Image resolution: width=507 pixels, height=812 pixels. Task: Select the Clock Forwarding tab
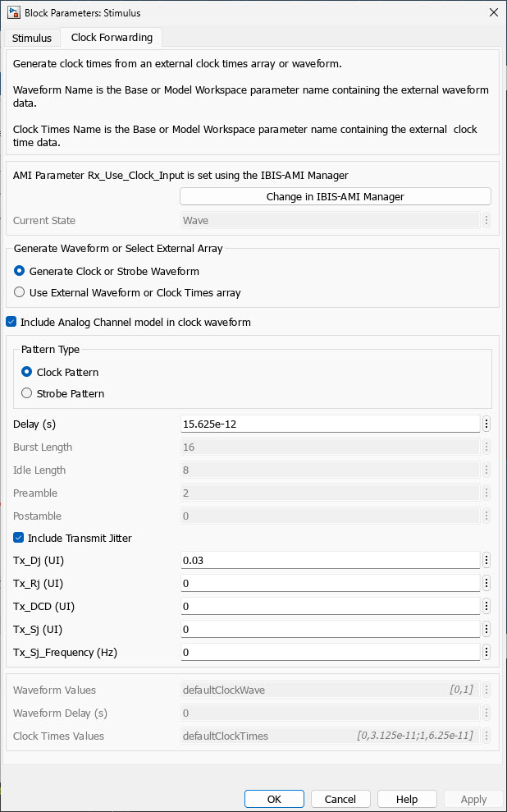coord(111,38)
